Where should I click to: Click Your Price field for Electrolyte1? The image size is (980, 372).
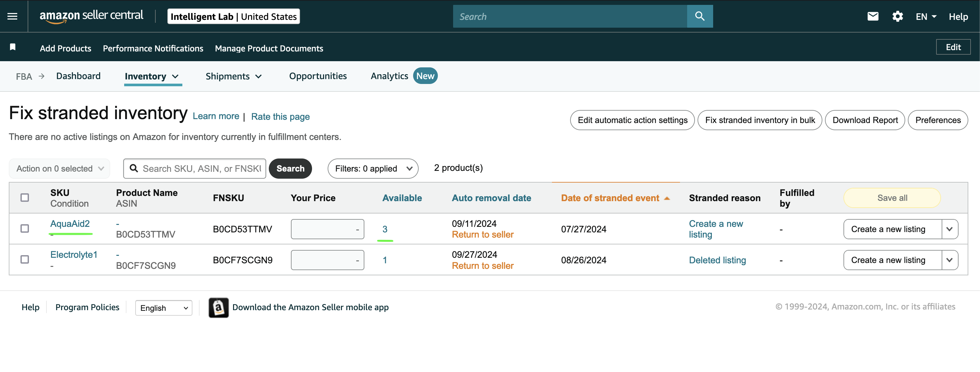(327, 260)
